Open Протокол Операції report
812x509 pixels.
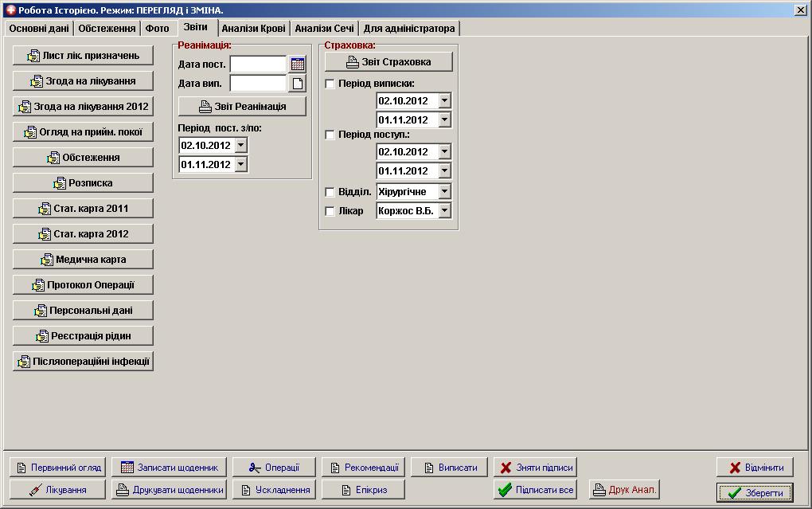click(x=83, y=284)
